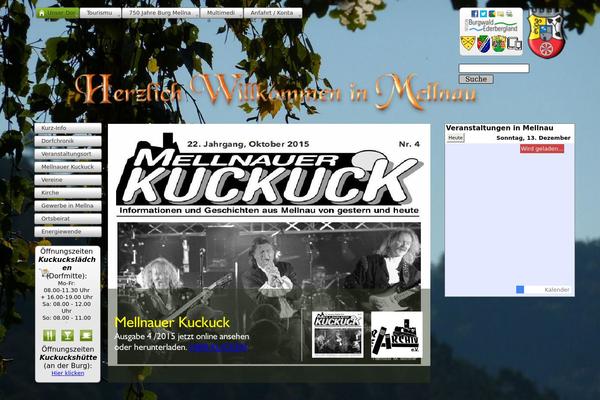
Task: Open the 750 Jahre Burg Mellnau menu
Action: pyautogui.click(x=161, y=13)
